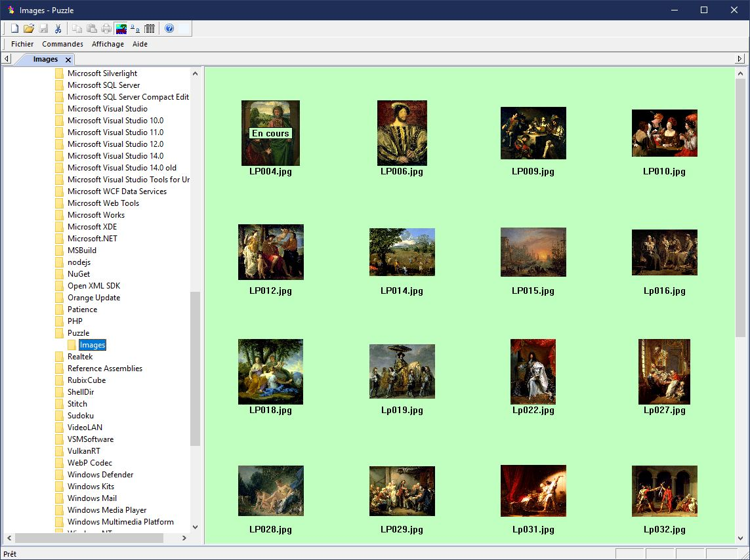Open the LP006.jpg portrait thumbnail

(402, 133)
